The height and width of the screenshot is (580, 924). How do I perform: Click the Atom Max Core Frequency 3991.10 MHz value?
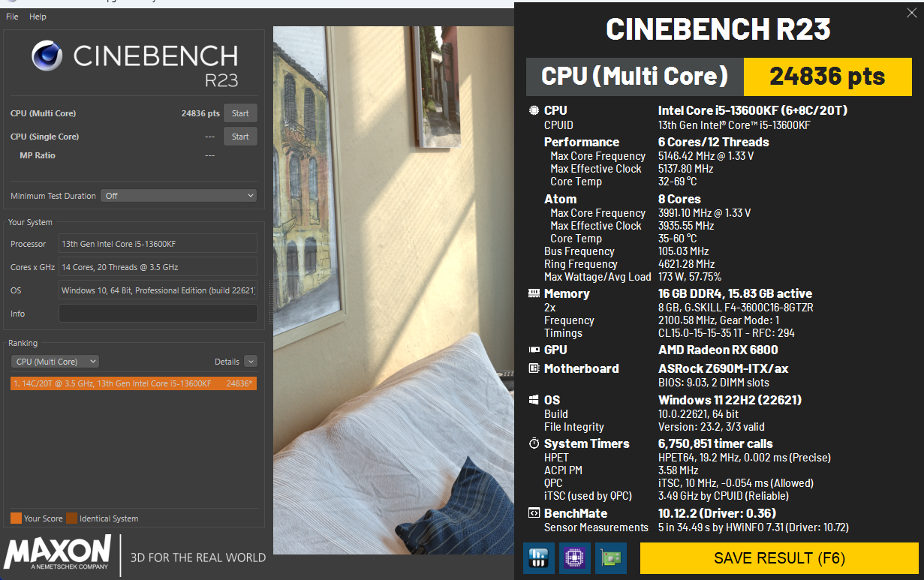pyautogui.click(x=704, y=213)
